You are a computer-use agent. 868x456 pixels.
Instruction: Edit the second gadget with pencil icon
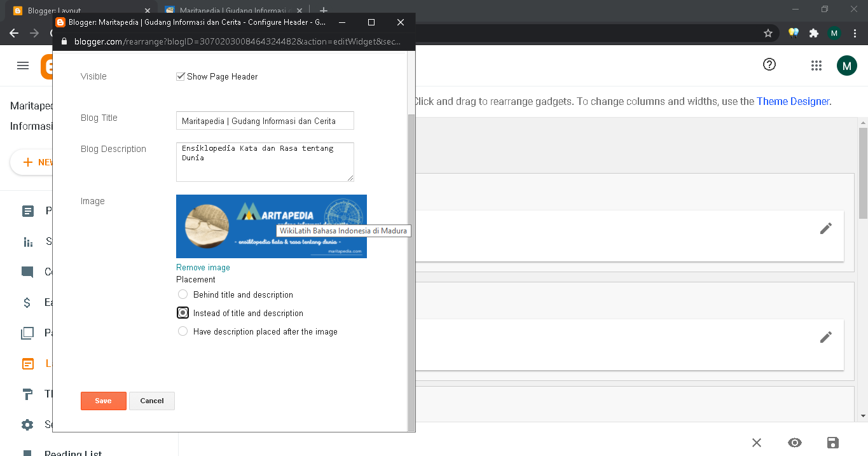(x=826, y=337)
